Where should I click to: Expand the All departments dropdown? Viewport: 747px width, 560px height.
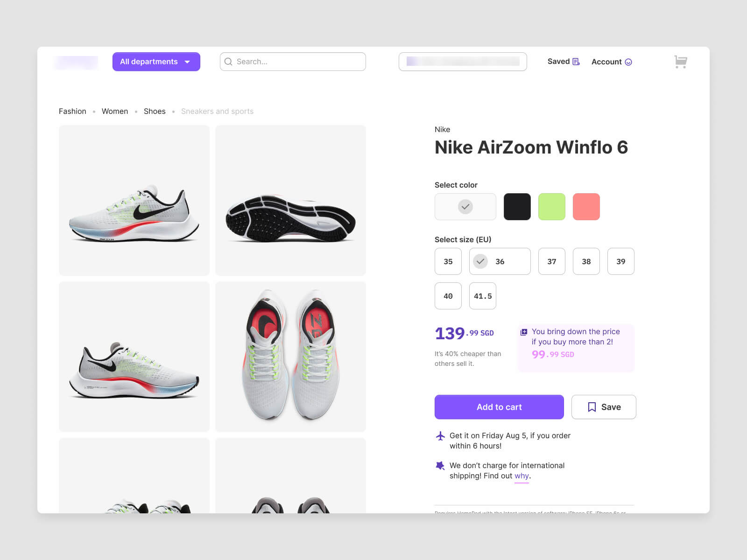(156, 62)
